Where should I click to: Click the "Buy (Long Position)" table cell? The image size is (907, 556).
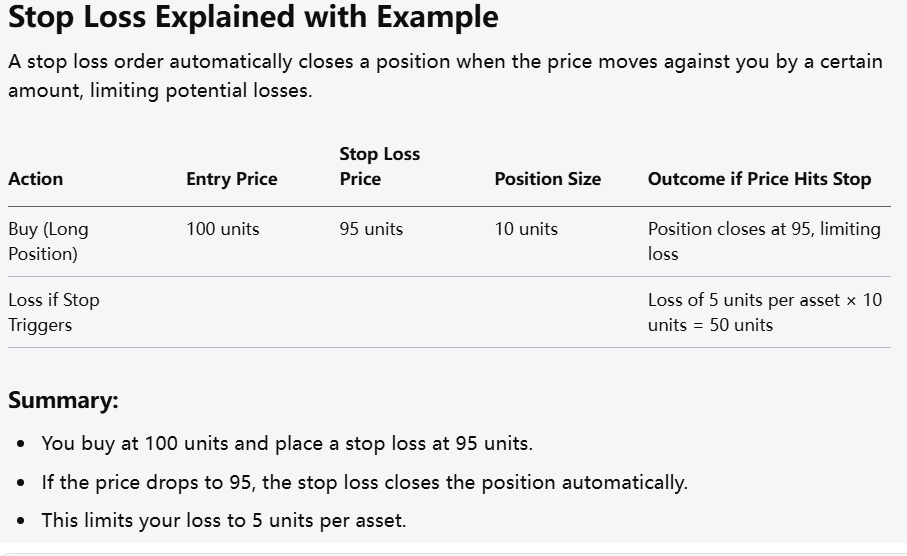coord(48,241)
